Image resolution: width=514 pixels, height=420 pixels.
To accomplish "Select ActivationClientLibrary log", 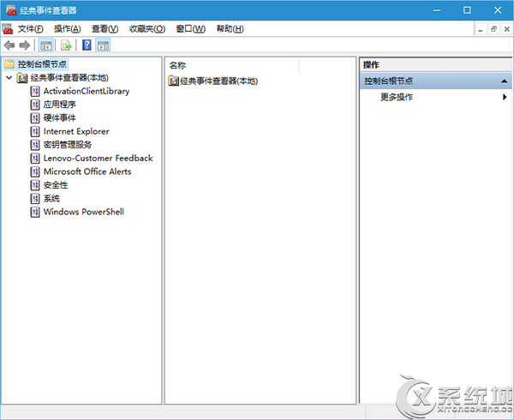I will point(87,91).
